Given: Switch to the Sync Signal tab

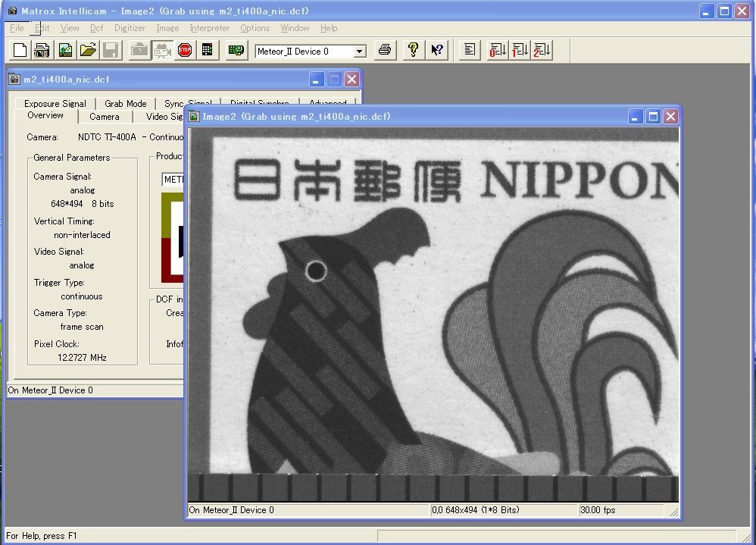Looking at the screenshot, I should (x=188, y=103).
